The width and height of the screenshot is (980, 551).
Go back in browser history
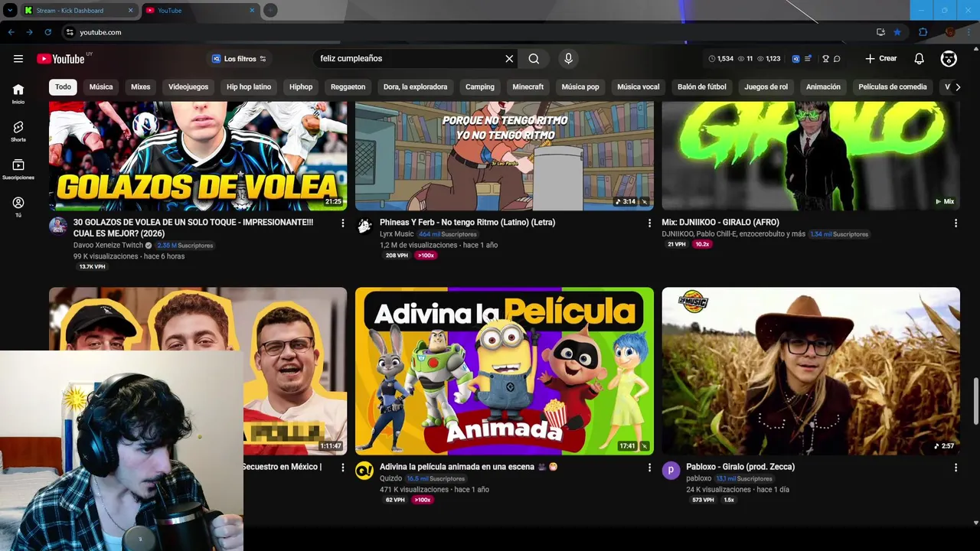pos(11,32)
